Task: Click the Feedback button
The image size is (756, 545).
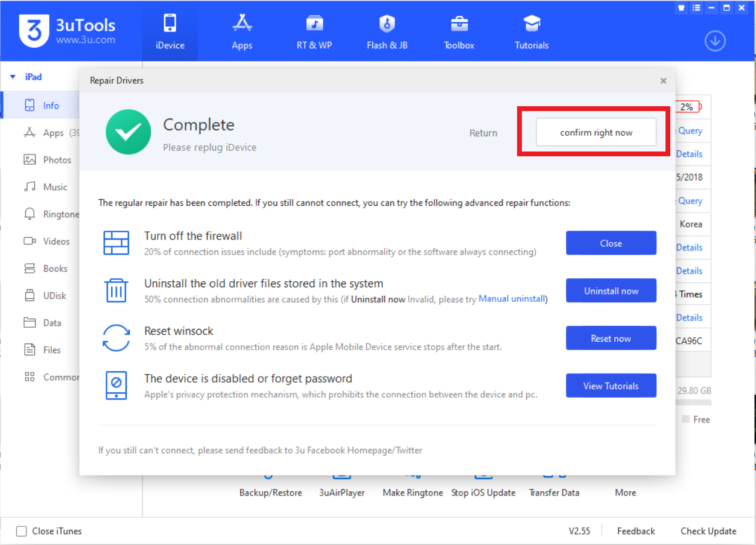Action: click(x=636, y=531)
